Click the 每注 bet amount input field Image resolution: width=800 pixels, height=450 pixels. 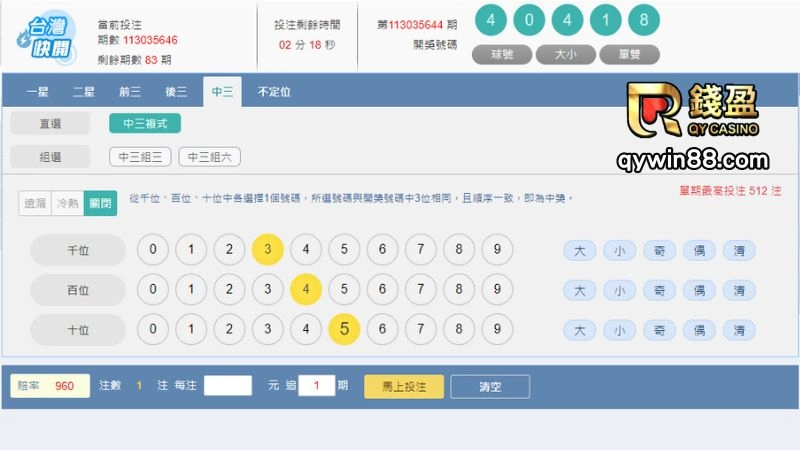coord(228,386)
